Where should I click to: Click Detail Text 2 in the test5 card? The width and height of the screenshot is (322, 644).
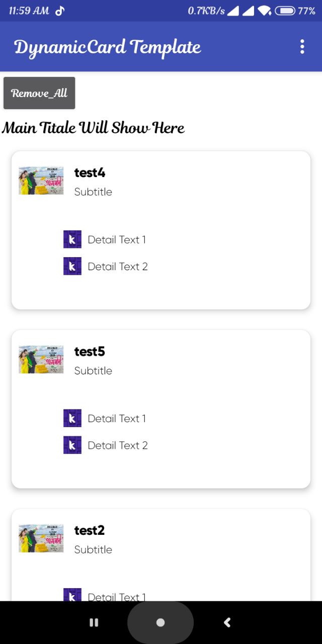click(118, 445)
